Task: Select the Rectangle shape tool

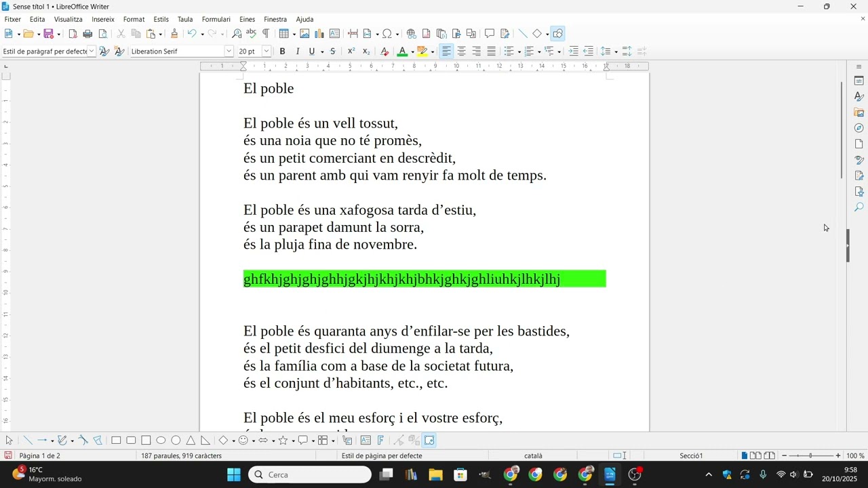Action: click(x=116, y=441)
